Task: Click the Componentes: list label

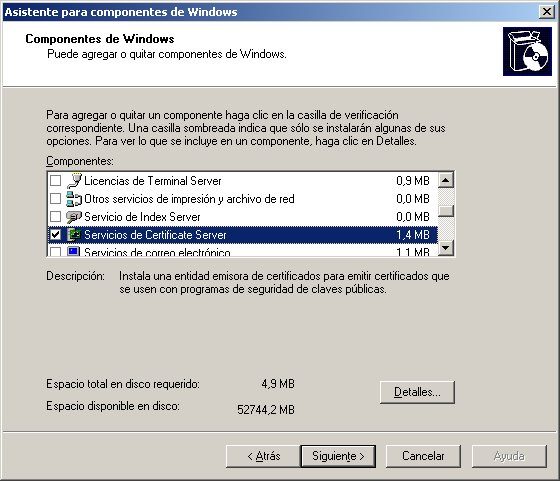Action: click(x=80, y=161)
